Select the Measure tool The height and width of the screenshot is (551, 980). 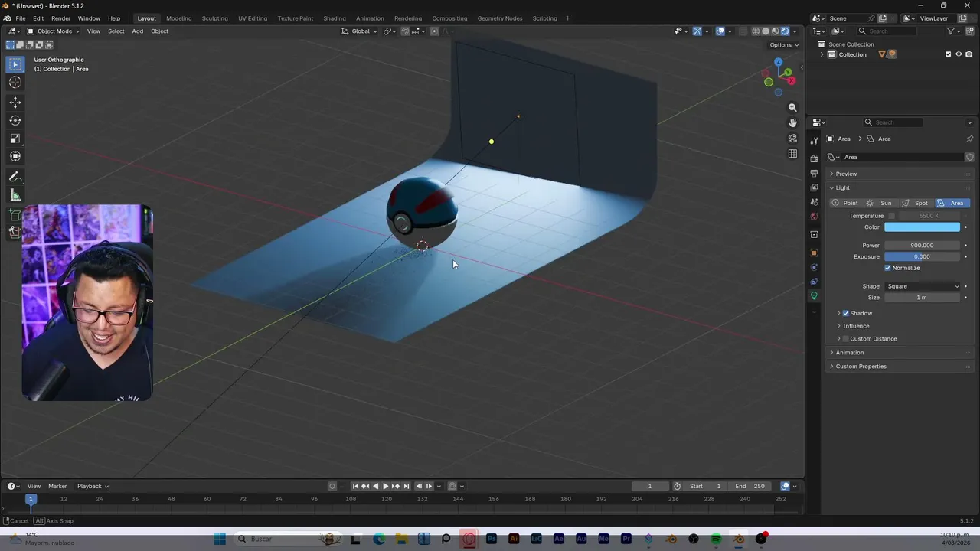tap(15, 195)
